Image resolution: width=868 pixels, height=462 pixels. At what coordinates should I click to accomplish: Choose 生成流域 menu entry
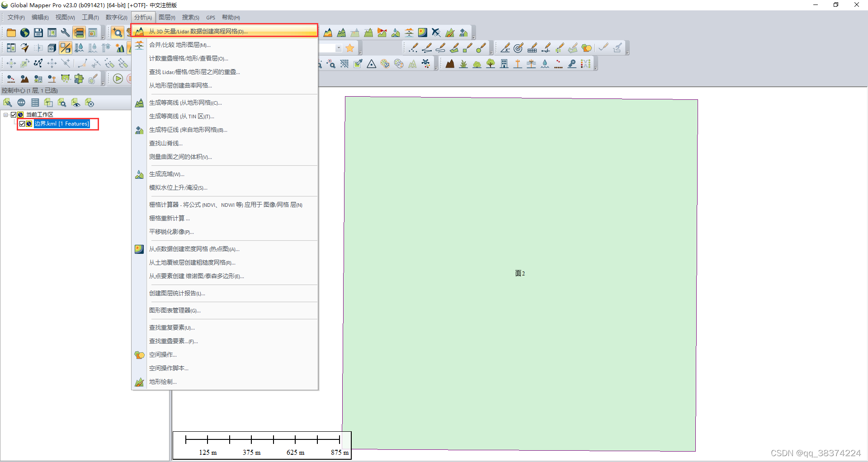[x=225, y=174]
